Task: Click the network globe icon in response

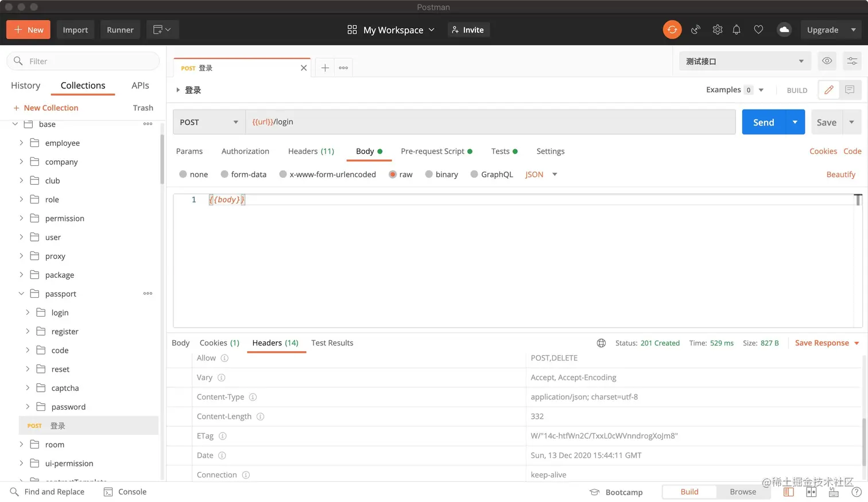Action: [x=601, y=343]
